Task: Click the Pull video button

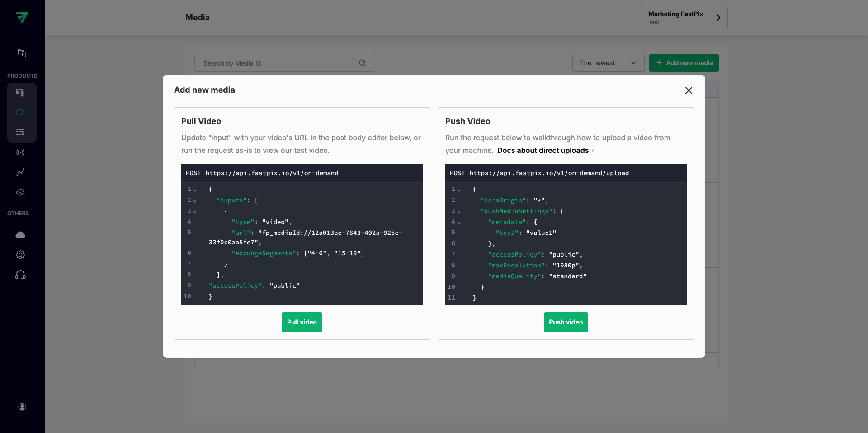Action: [x=302, y=322]
